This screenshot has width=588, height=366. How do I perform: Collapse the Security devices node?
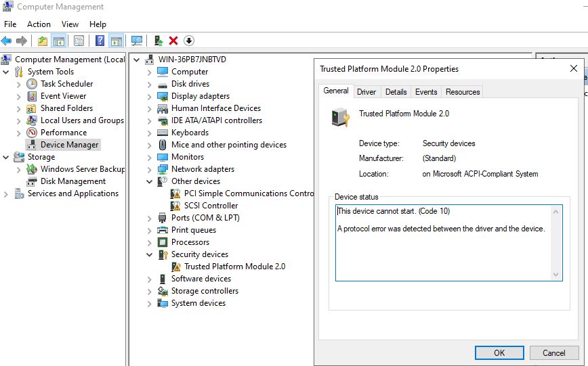(x=150, y=254)
